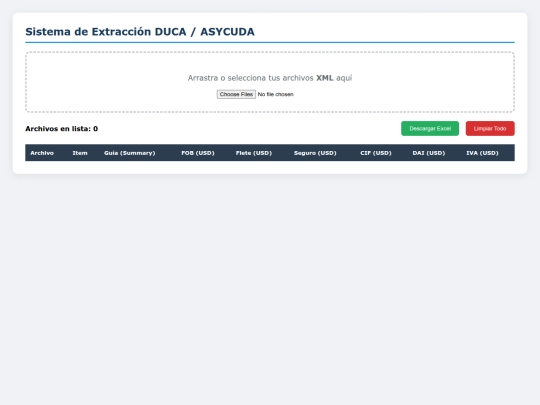Click the 'Arrastra o selecciona tus archivos XML' text

pyautogui.click(x=260, y=78)
